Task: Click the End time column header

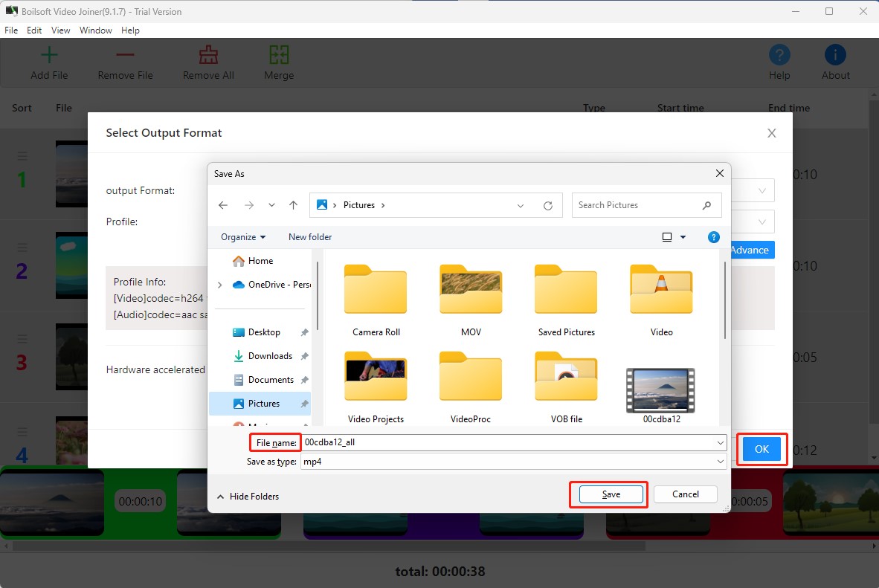Action: coord(789,109)
